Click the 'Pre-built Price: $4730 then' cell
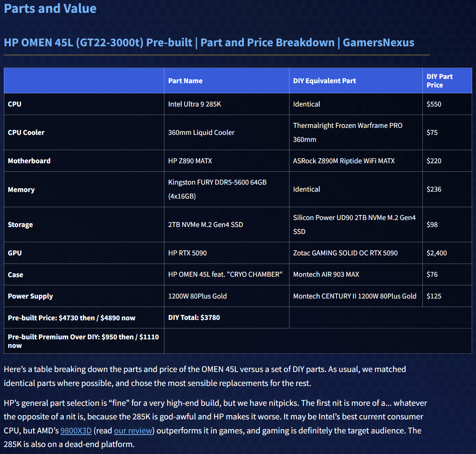Screen dimensions: 476x454 84,318
